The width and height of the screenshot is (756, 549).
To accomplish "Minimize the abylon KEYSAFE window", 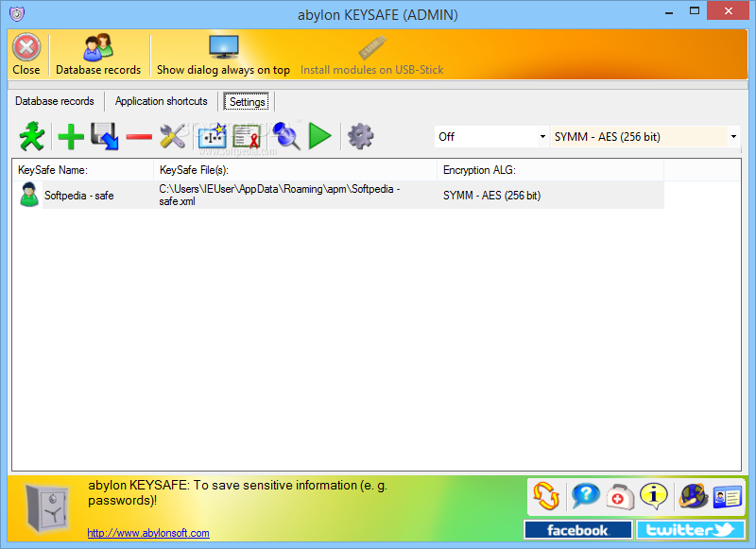I will pyautogui.click(x=669, y=13).
